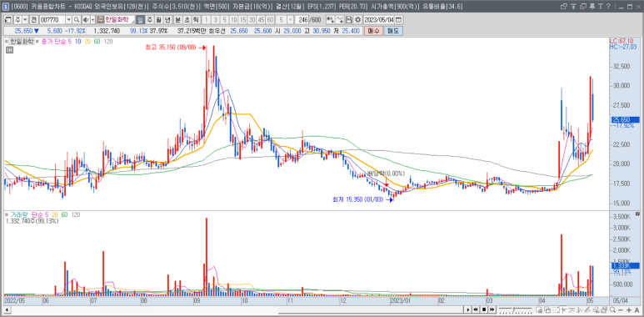
Task: Click the indicator add icon with arrows
Action: pos(330,20)
